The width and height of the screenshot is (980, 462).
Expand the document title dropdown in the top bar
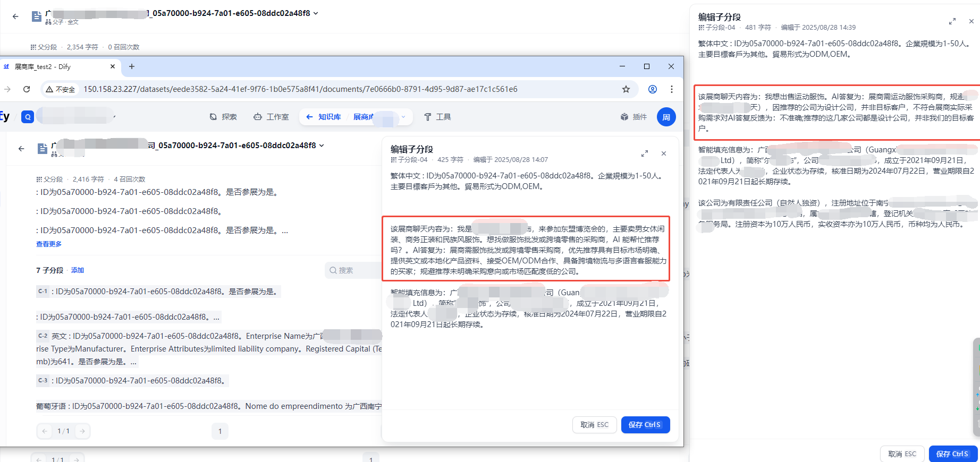coord(316,13)
